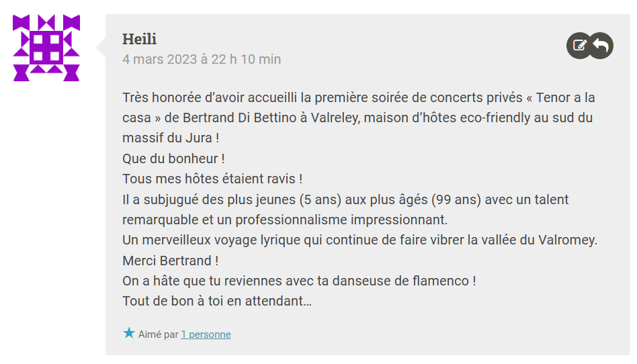This screenshot has height=364, width=637.
Task: Click the blue like star icon
Action: (x=129, y=333)
